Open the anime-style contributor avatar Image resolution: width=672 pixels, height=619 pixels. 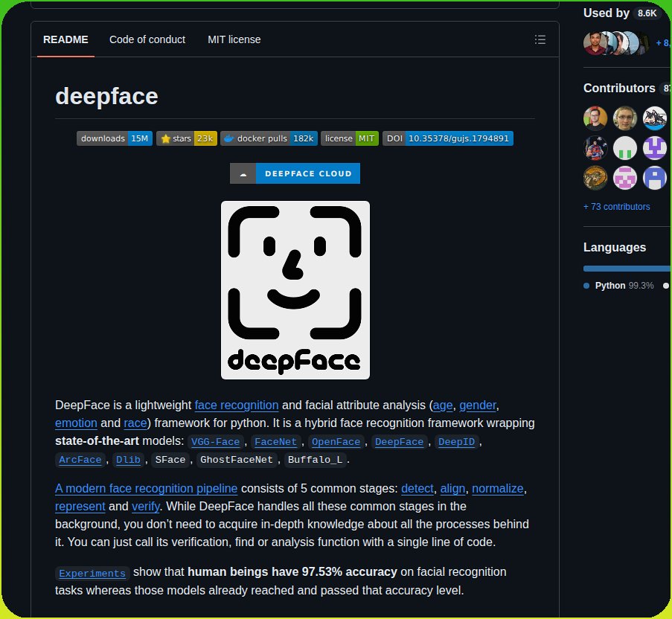(654, 118)
